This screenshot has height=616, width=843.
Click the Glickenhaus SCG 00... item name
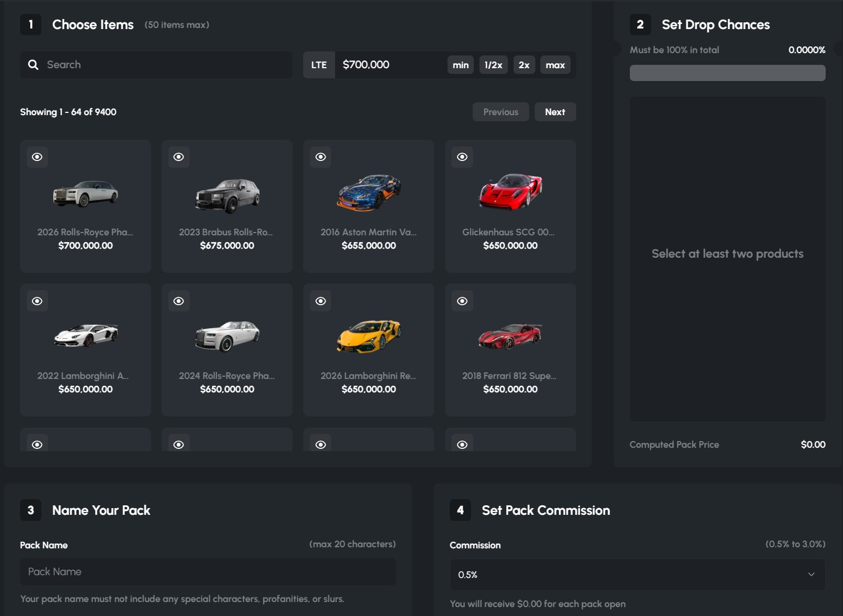tap(508, 232)
